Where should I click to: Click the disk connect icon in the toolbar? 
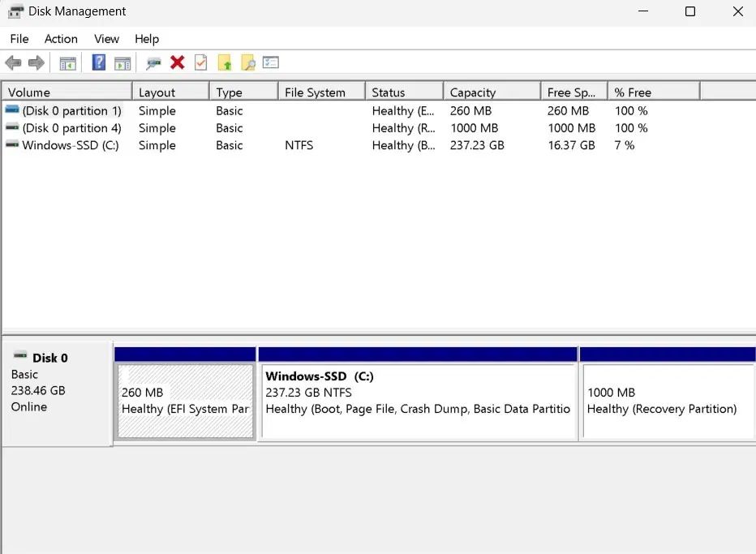click(x=153, y=63)
